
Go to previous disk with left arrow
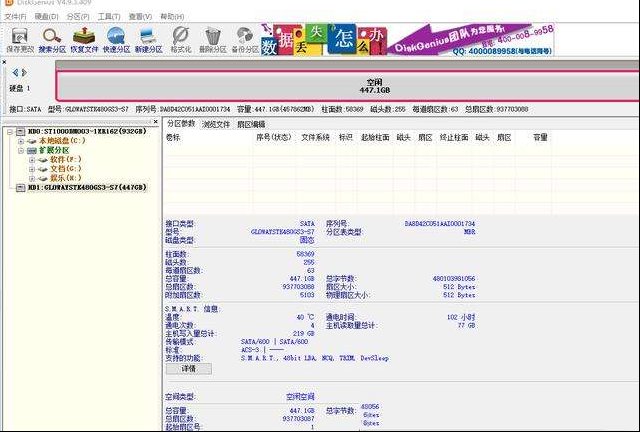click(15, 73)
